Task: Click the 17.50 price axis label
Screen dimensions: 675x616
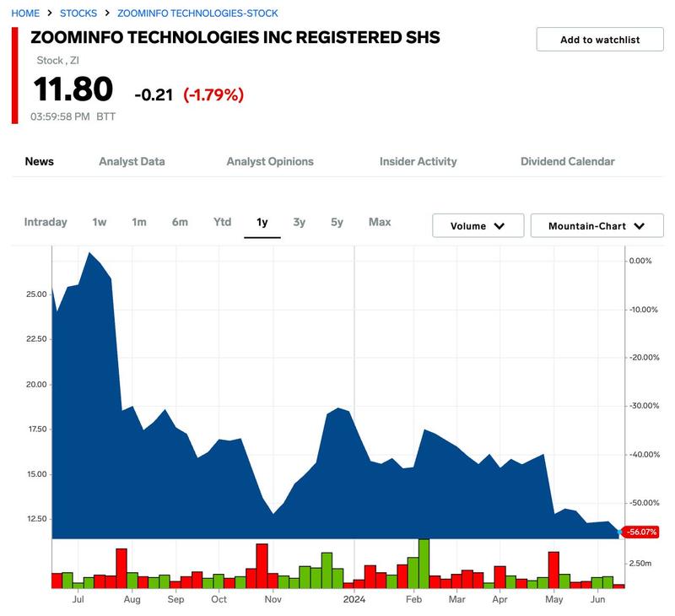Action: [x=37, y=430]
